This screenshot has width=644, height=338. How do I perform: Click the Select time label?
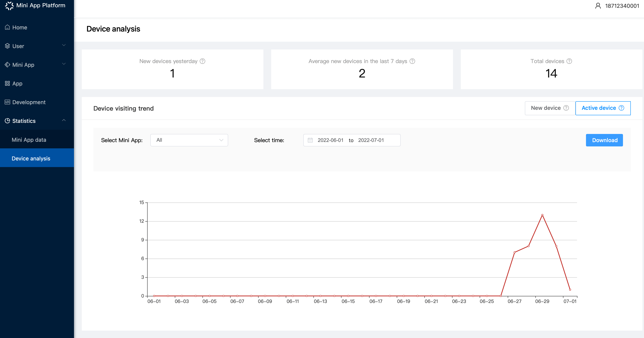(269, 140)
